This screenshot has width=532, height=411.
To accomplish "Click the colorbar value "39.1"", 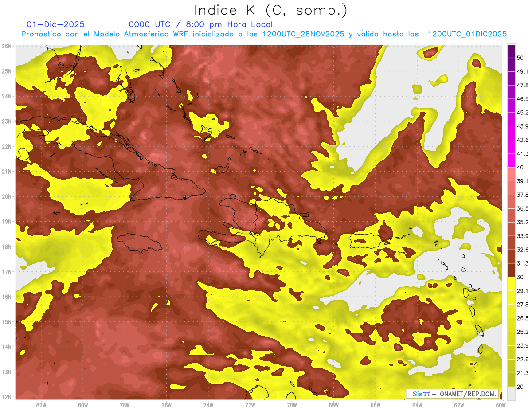I will [x=523, y=181].
